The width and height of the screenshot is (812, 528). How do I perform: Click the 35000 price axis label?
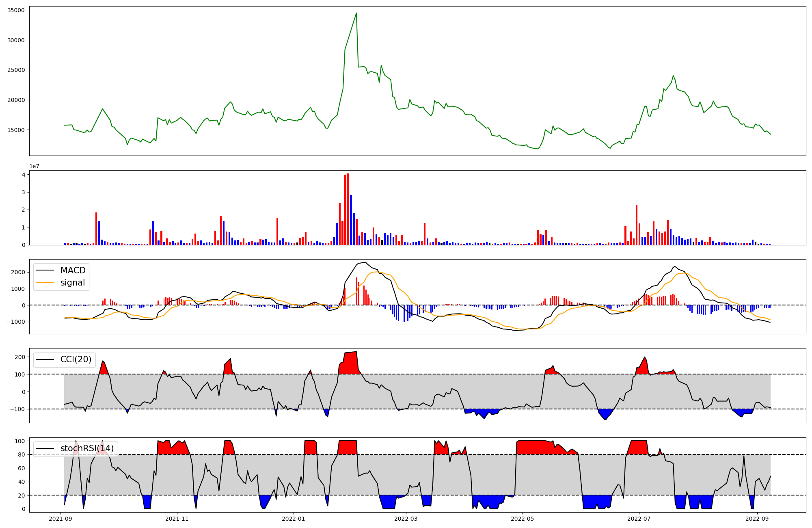[x=16, y=10]
